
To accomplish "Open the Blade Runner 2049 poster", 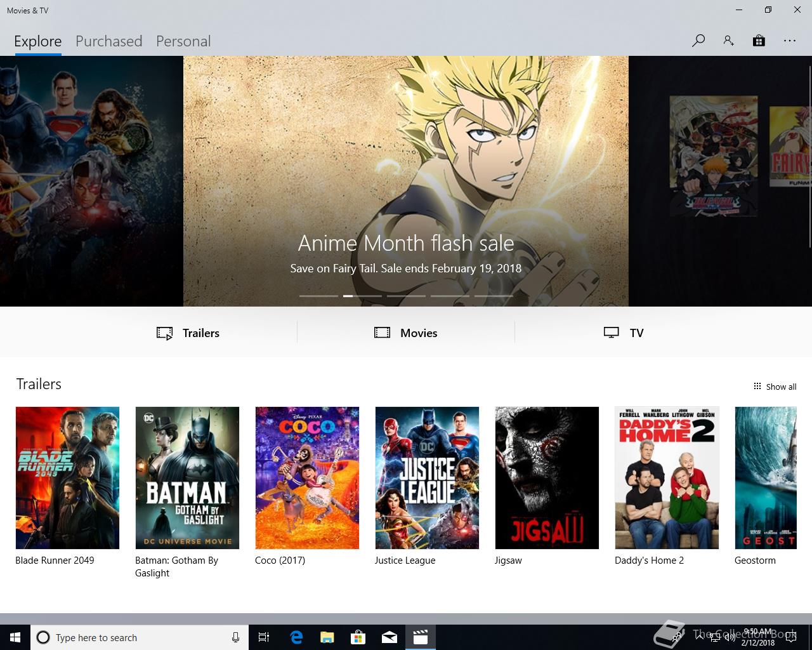I will (x=67, y=478).
